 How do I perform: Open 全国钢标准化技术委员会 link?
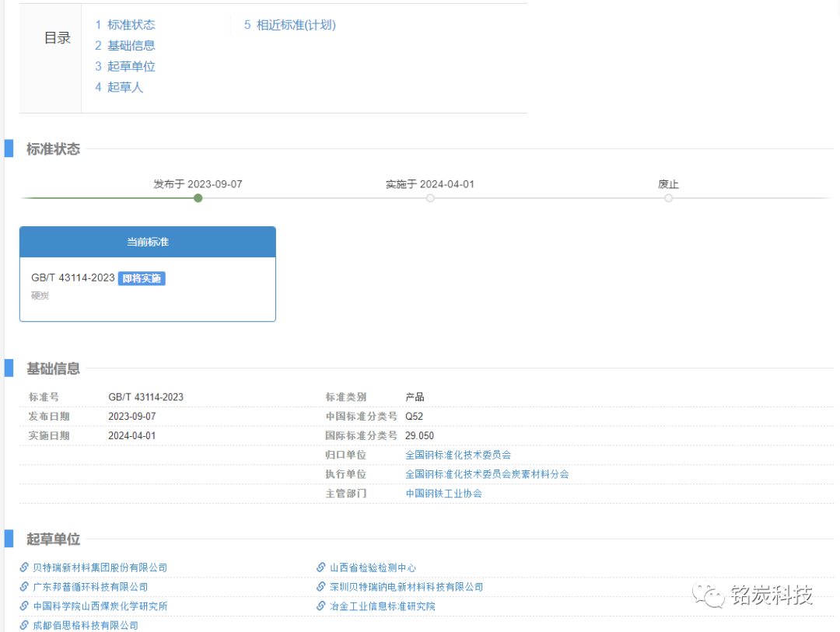point(458,455)
